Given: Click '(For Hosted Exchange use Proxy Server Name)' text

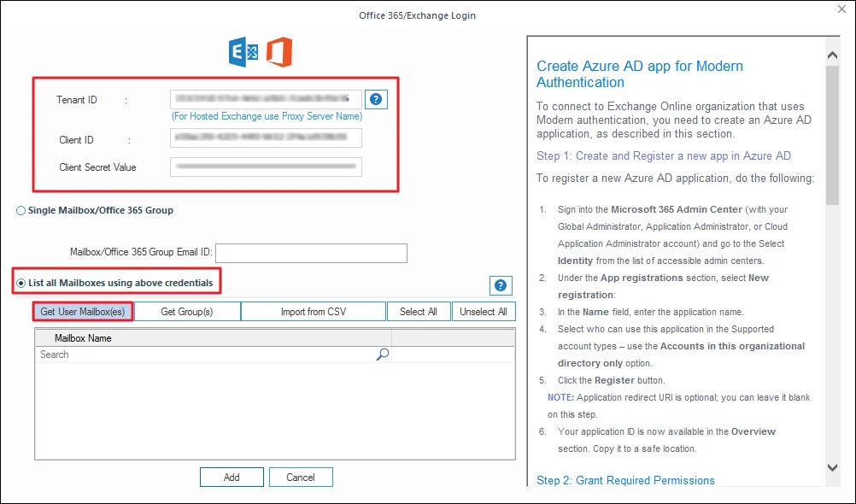Looking at the screenshot, I should tap(267, 116).
